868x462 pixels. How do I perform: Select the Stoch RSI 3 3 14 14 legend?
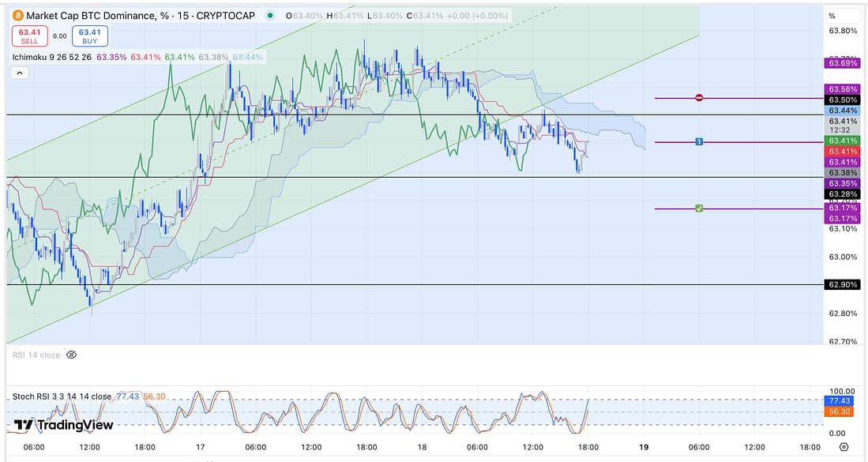tap(62, 396)
